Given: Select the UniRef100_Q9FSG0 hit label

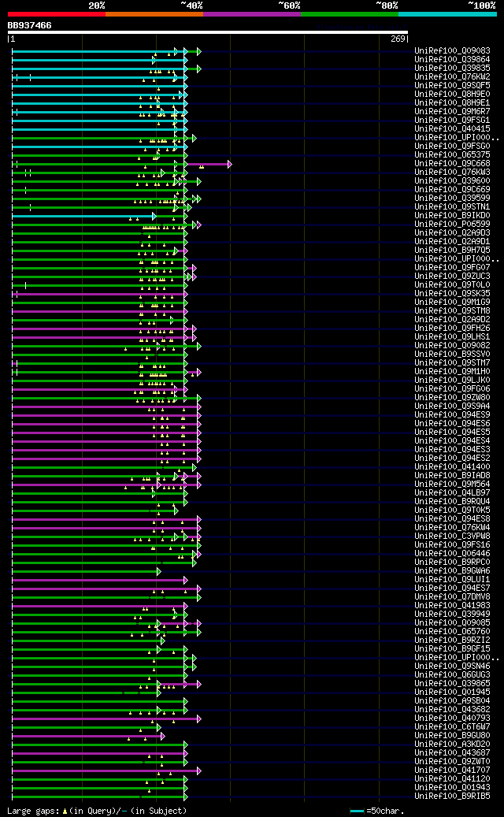Looking at the screenshot, I should (452, 147).
